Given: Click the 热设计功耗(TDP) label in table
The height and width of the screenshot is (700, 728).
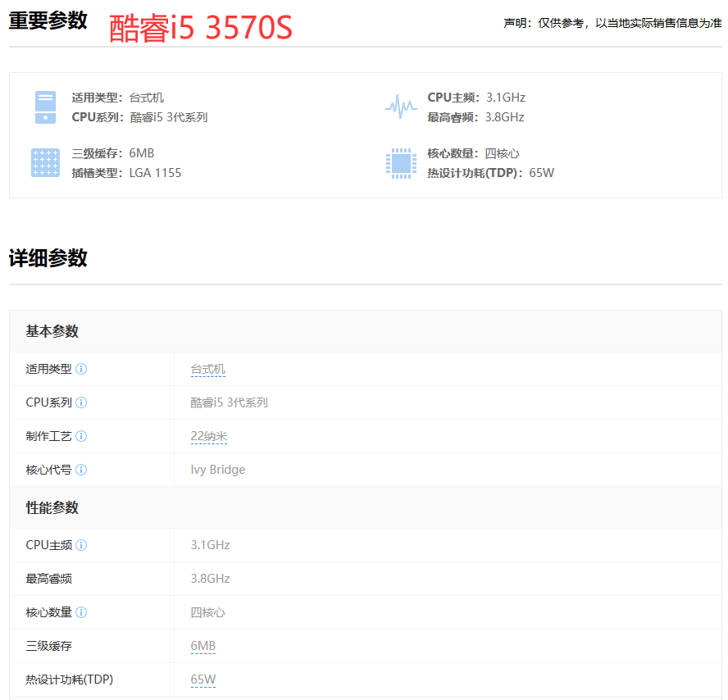Looking at the screenshot, I should click(70, 680).
